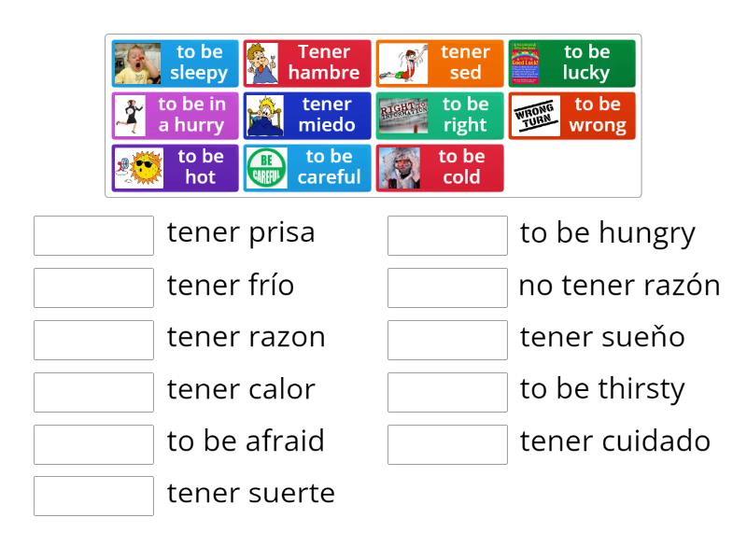The height and width of the screenshot is (560, 747).
Task: Click the Good Luck book image
Action: pos(525,63)
